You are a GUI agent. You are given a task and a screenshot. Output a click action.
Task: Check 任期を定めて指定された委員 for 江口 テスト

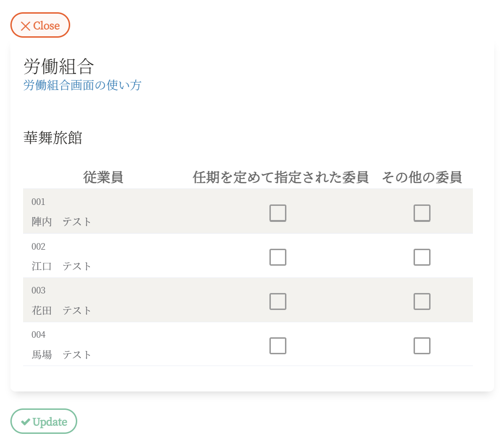[x=278, y=257]
